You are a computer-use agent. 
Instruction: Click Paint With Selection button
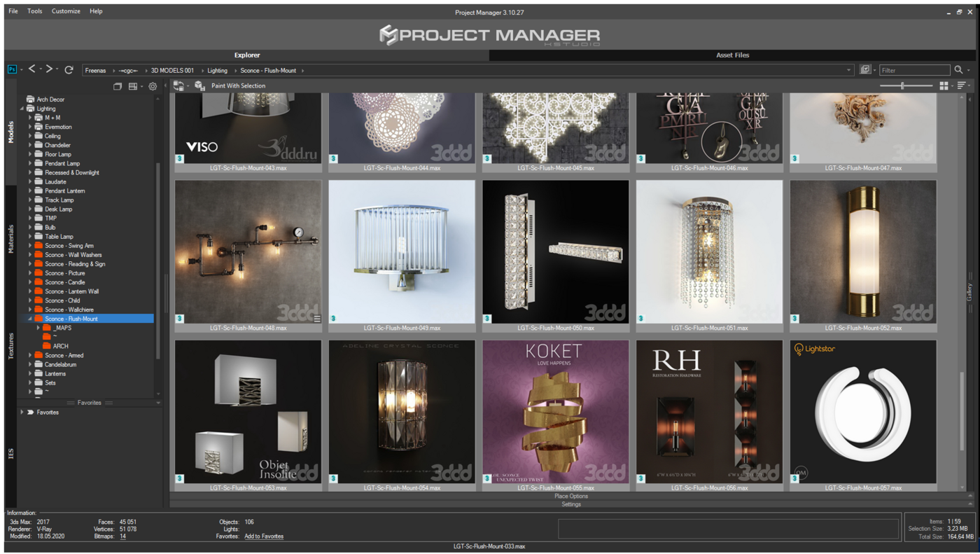(239, 85)
